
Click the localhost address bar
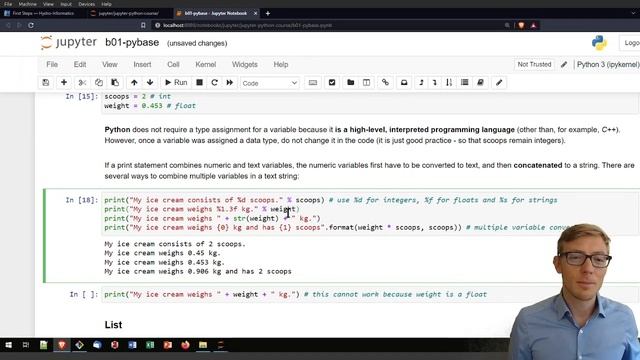pyautogui.click(x=327, y=25)
